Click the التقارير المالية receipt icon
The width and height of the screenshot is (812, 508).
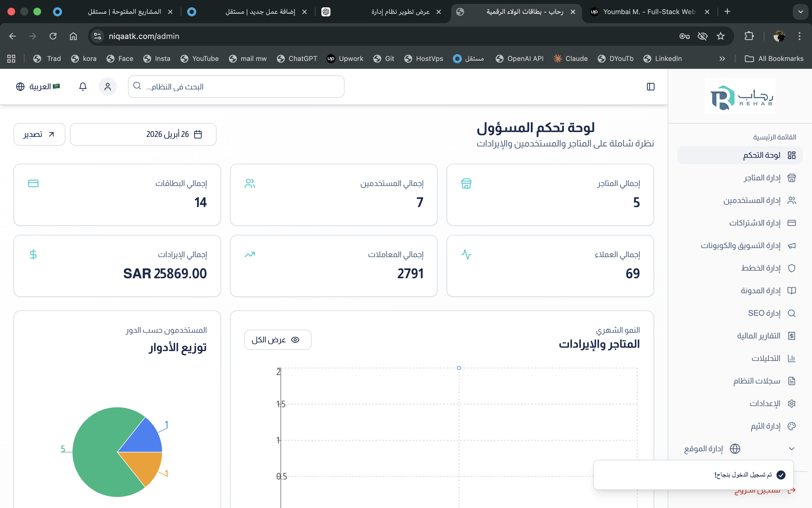[791, 336]
